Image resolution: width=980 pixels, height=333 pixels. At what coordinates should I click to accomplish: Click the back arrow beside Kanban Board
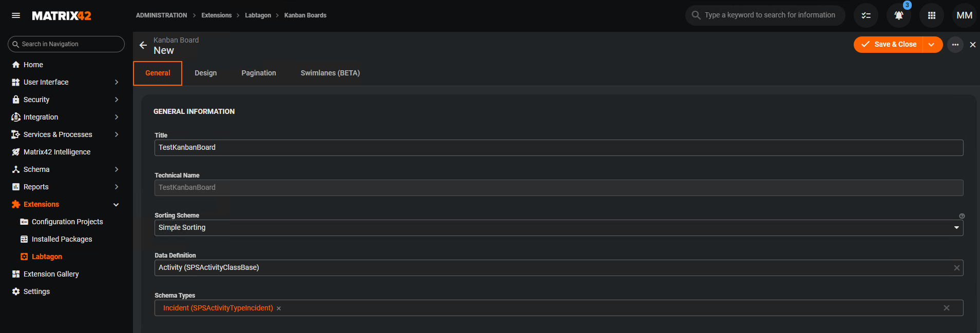click(143, 45)
